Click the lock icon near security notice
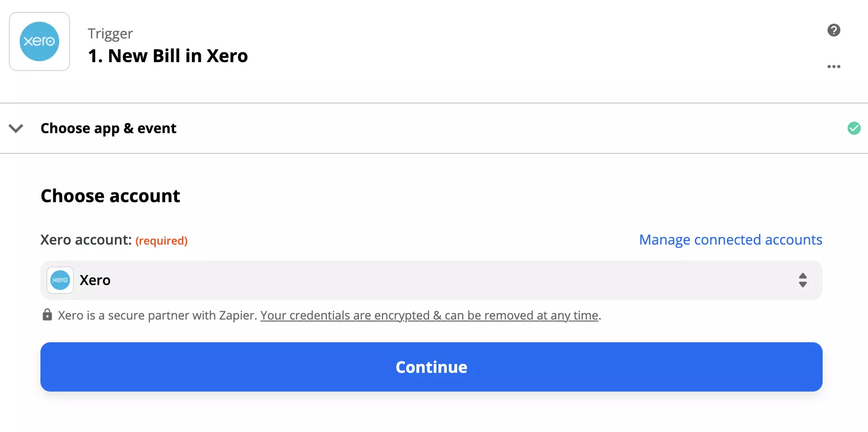The height and width of the screenshot is (432, 868). click(x=47, y=315)
